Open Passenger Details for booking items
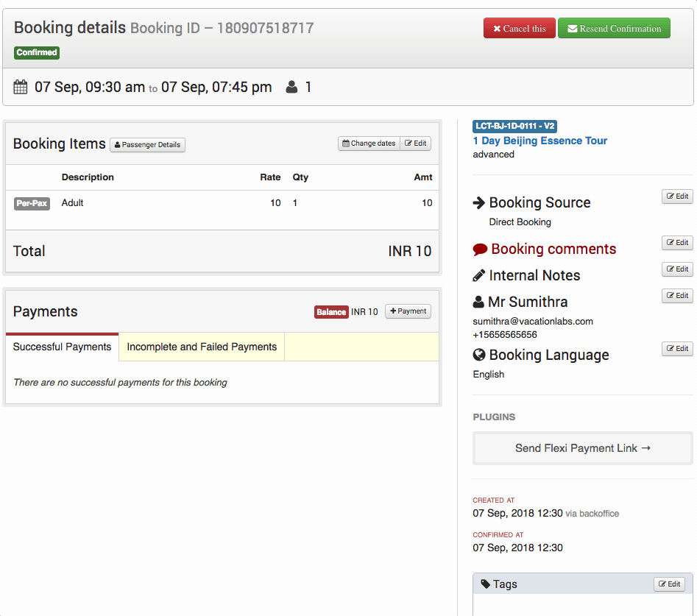Image resolution: width=697 pixels, height=616 pixels. (147, 144)
